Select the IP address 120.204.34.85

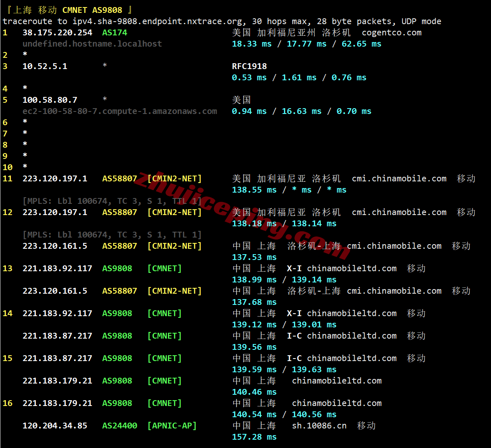[55, 426]
